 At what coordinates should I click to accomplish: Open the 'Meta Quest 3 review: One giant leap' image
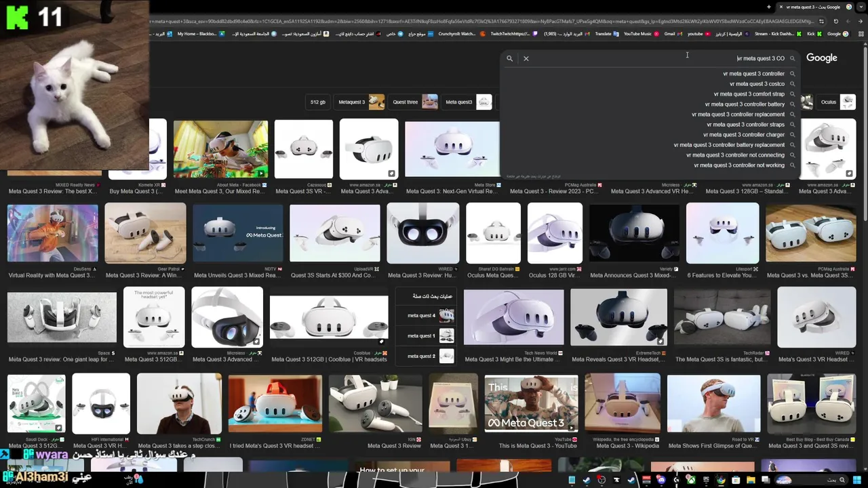62,317
